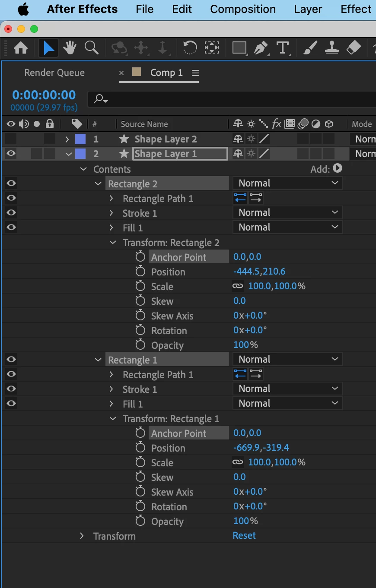Click forward path direction icon for Rectangle 1 path
The height and width of the screenshot is (588, 376).
tap(256, 374)
